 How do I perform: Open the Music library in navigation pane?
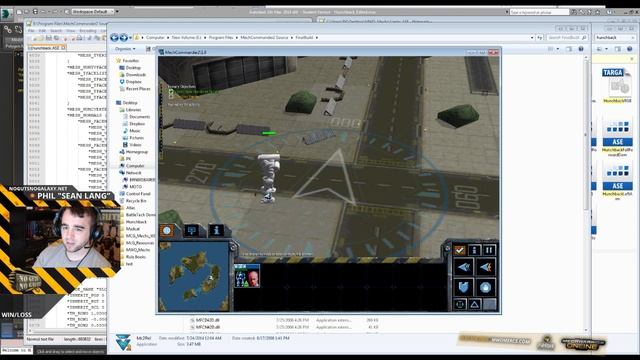(131, 131)
